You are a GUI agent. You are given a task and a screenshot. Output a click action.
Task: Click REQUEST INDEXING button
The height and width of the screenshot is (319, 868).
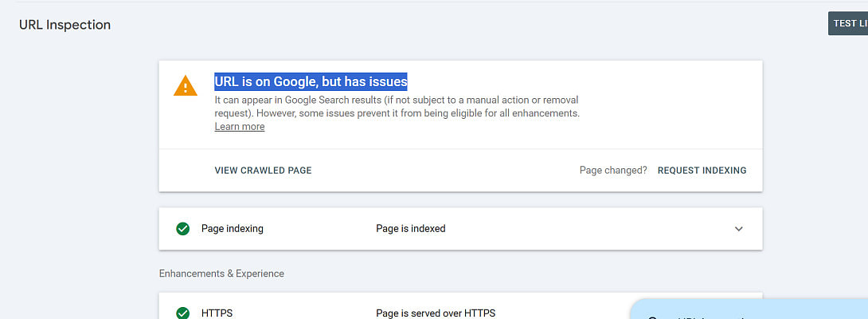702,171
